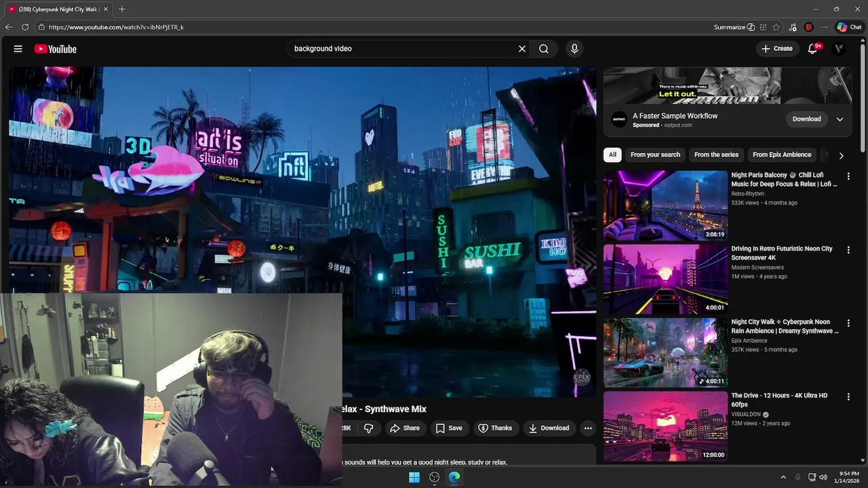
Task: Dislike the video with thumbs-down
Action: click(x=369, y=428)
